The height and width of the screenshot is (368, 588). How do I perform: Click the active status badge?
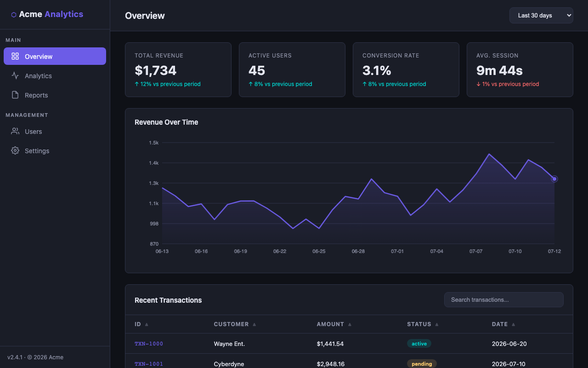419,344
